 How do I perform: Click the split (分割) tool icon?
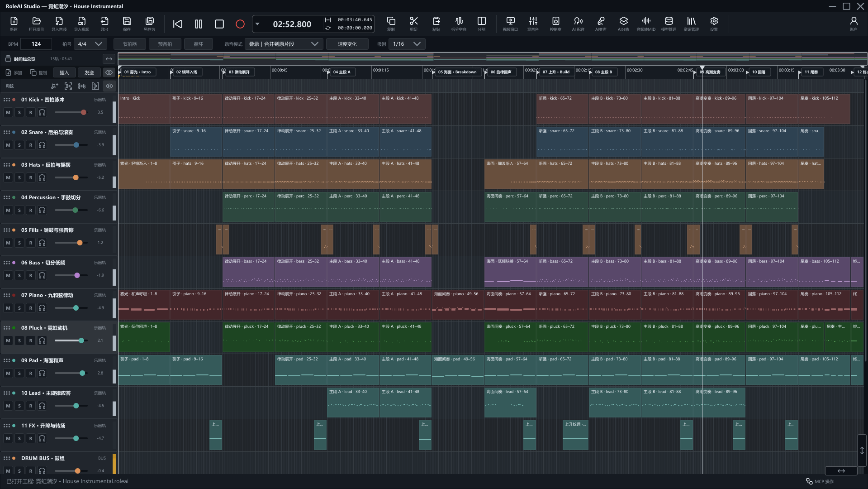tap(481, 24)
